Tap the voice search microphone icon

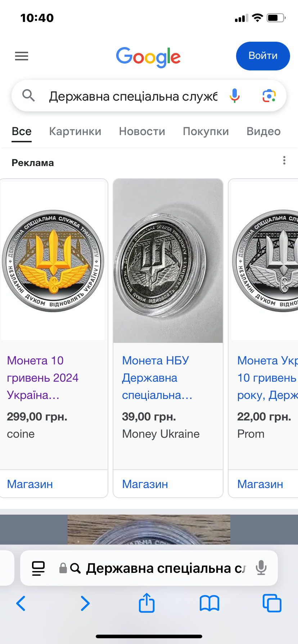[x=235, y=96]
